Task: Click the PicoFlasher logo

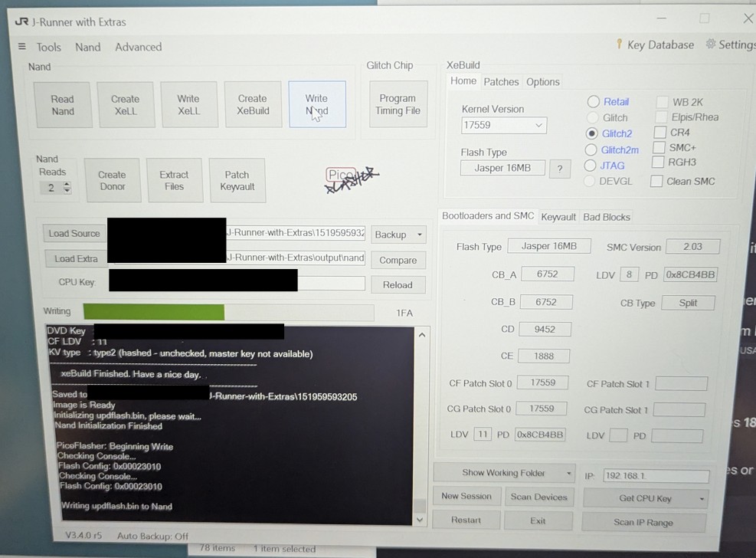Action: click(x=352, y=179)
